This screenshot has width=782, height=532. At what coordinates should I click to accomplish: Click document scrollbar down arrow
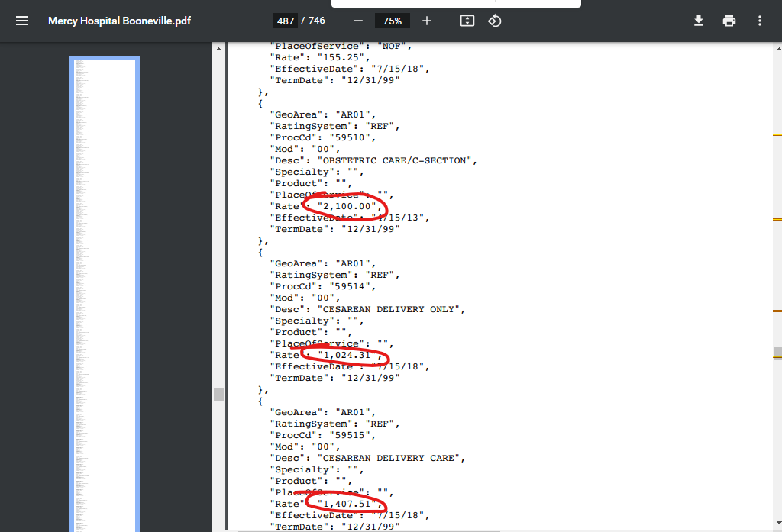[778, 523]
